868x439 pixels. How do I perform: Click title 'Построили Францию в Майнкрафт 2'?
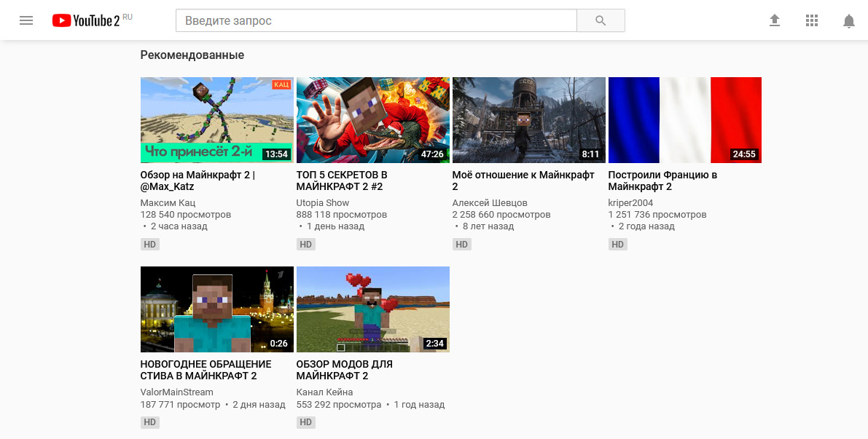[x=662, y=181]
